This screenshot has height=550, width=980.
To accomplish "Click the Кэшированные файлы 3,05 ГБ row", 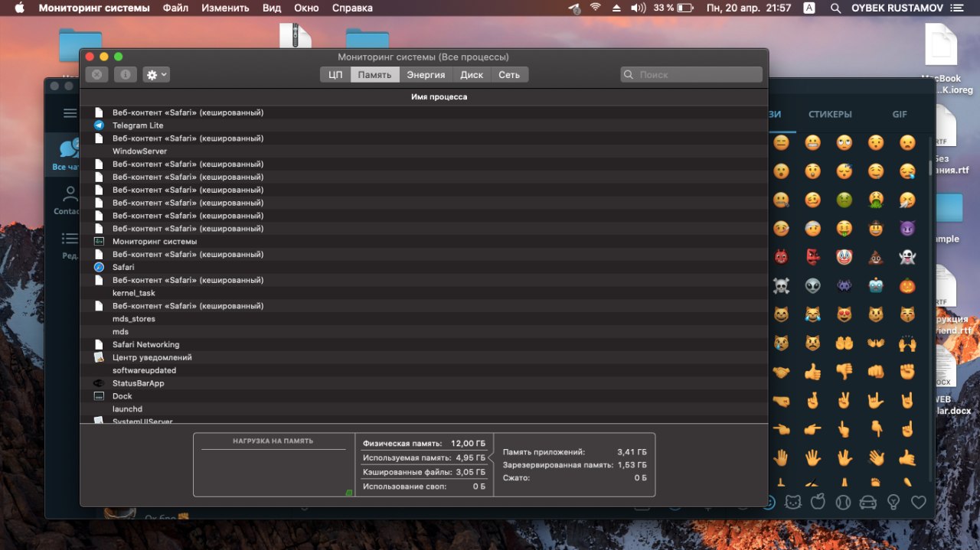I will pos(424,472).
